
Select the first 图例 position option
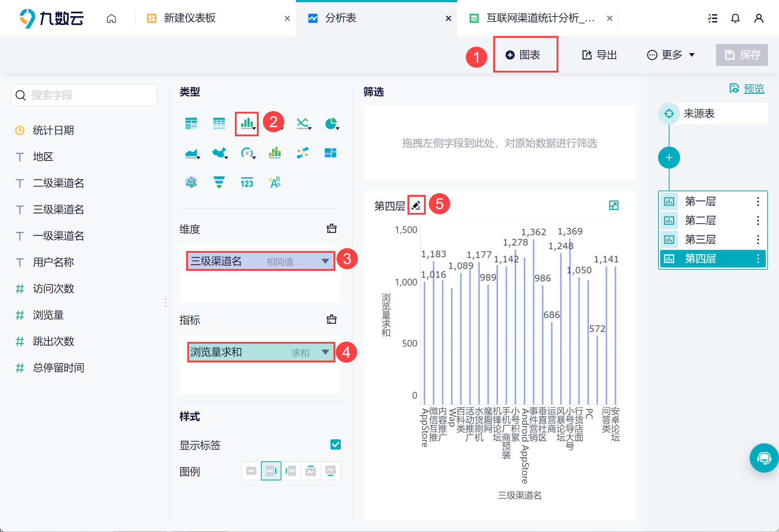251,471
